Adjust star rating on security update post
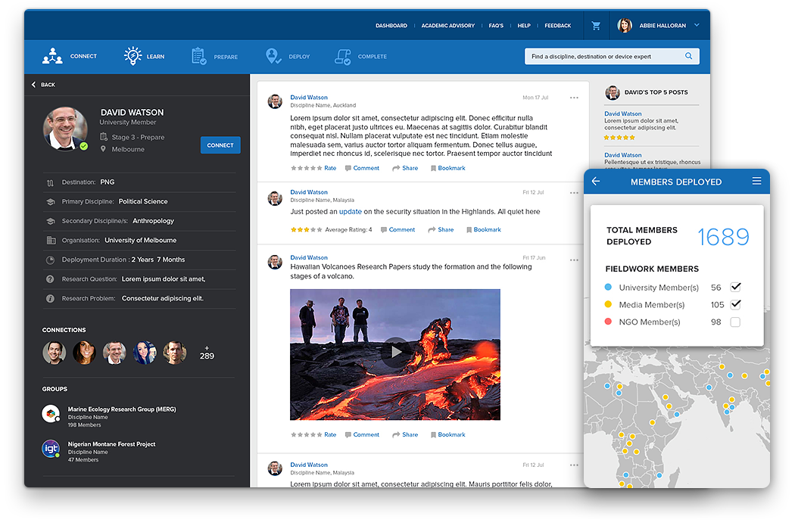 (306, 229)
